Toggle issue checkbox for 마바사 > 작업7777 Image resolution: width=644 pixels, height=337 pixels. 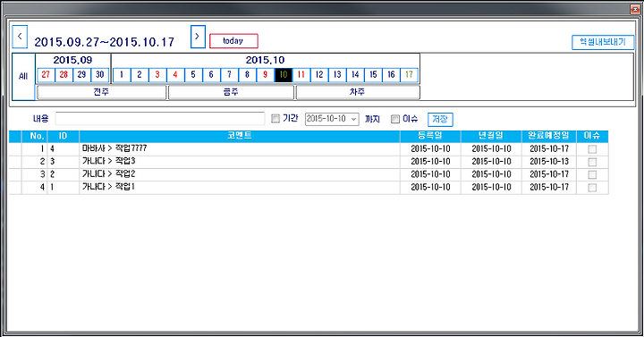[x=592, y=149]
